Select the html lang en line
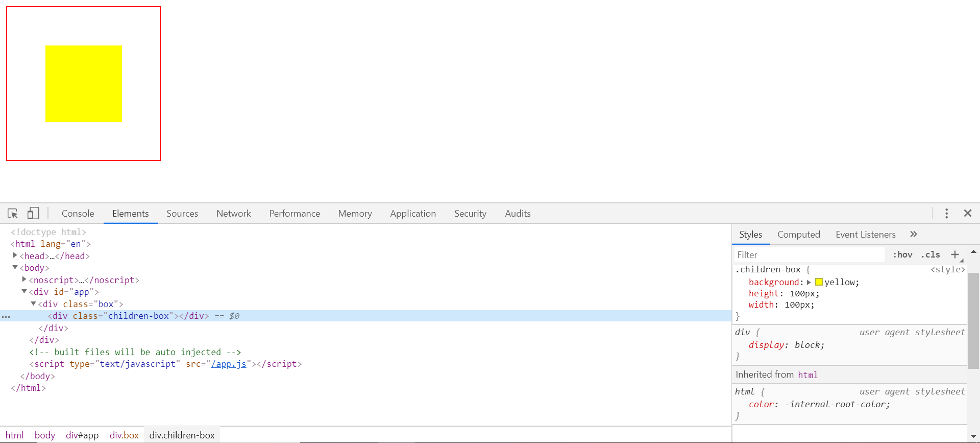 (51, 244)
